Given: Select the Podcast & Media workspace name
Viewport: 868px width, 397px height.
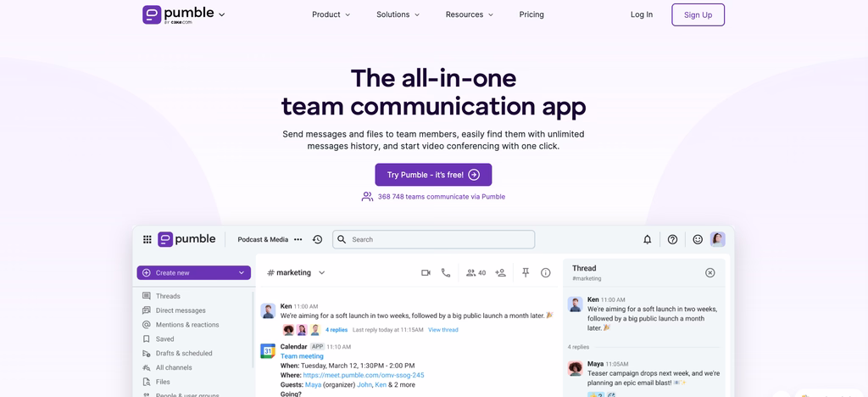Looking at the screenshot, I should pos(263,240).
